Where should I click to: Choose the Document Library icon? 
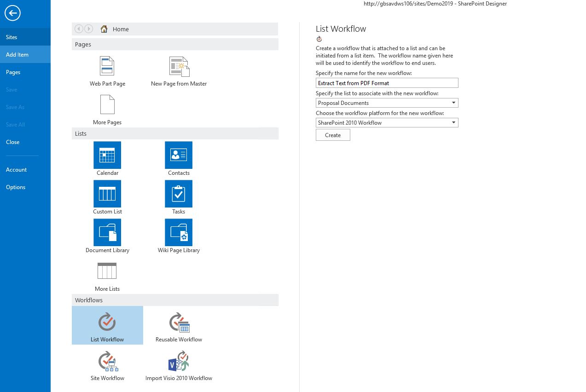107,232
